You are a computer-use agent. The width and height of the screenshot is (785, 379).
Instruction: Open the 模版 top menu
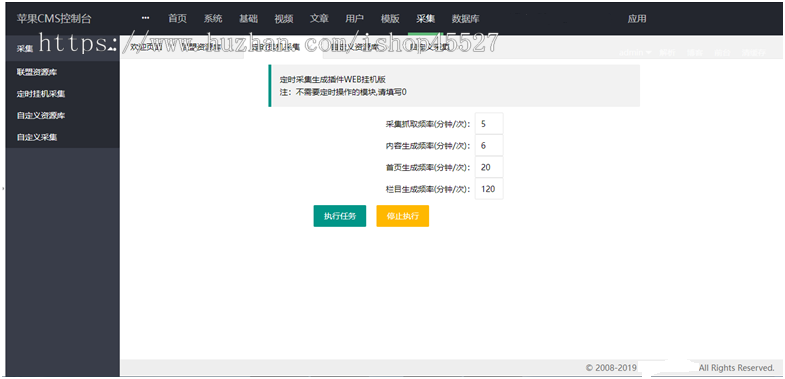tap(390, 19)
